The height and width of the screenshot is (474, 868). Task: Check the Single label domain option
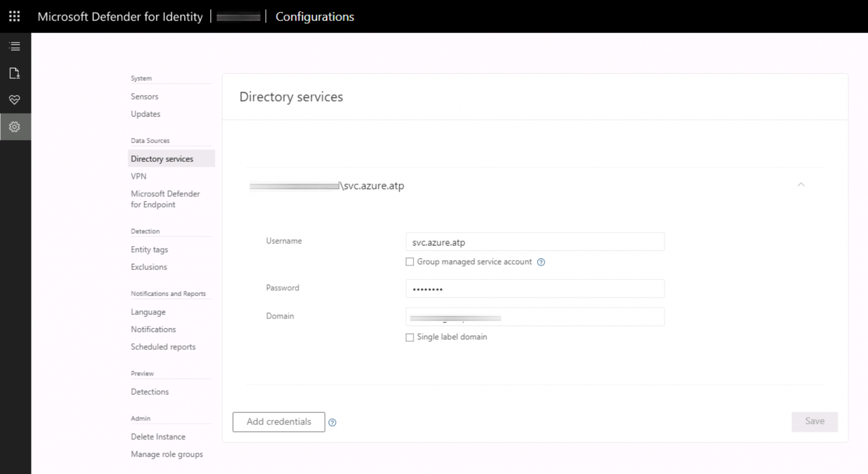point(409,337)
